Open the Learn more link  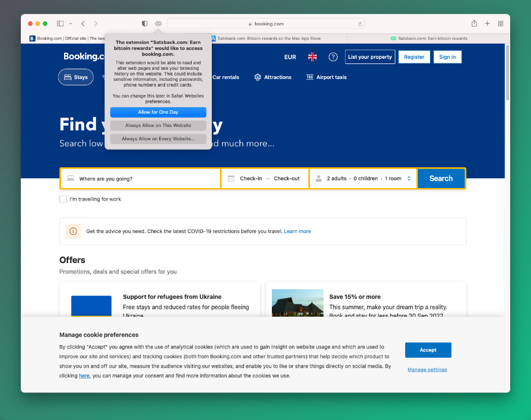pos(297,231)
